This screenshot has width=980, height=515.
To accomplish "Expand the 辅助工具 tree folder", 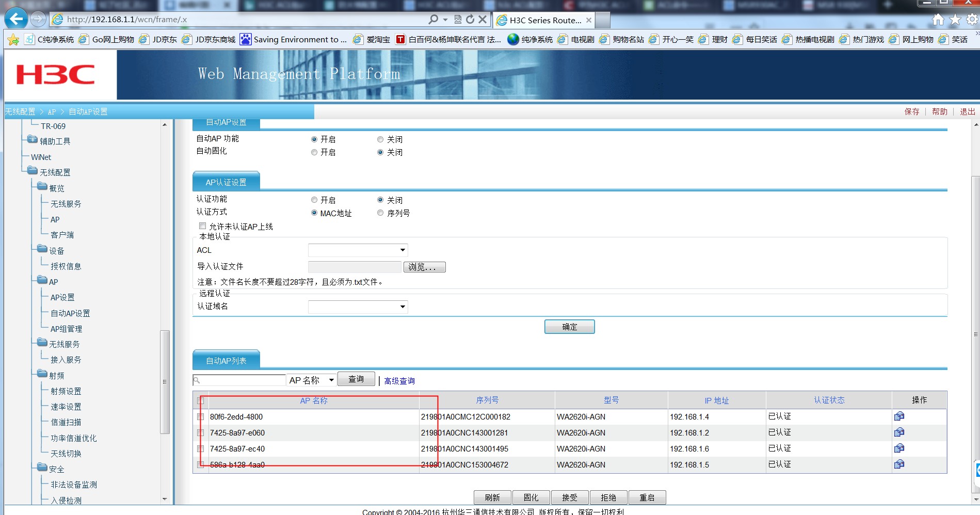I will (x=33, y=140).
